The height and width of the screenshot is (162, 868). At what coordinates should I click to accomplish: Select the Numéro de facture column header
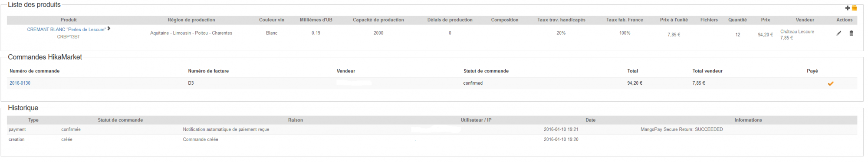coord(208,71)
